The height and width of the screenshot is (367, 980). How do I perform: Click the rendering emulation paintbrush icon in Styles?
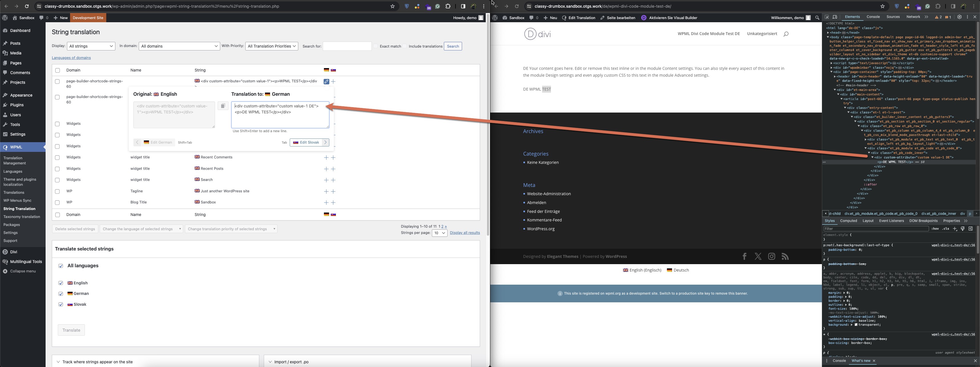(963, 229)
